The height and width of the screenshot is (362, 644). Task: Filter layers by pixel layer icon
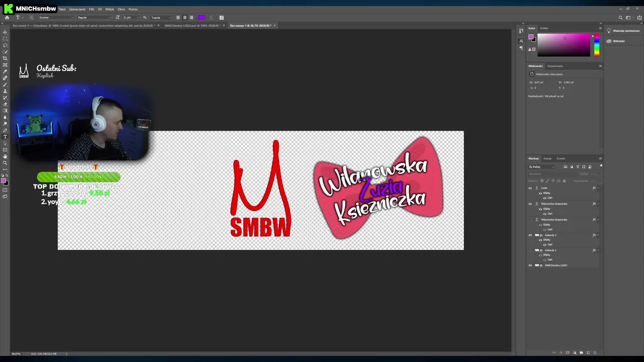click(566, 167)
